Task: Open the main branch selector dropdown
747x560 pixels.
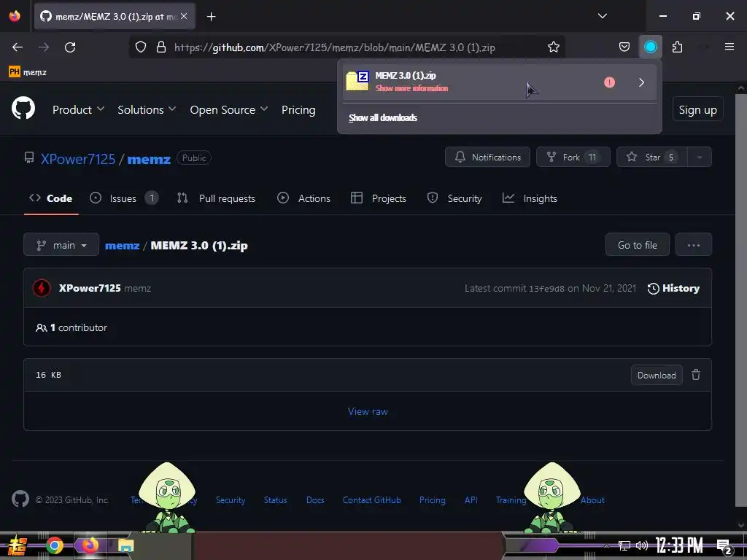Action: (x=61, y=245)
